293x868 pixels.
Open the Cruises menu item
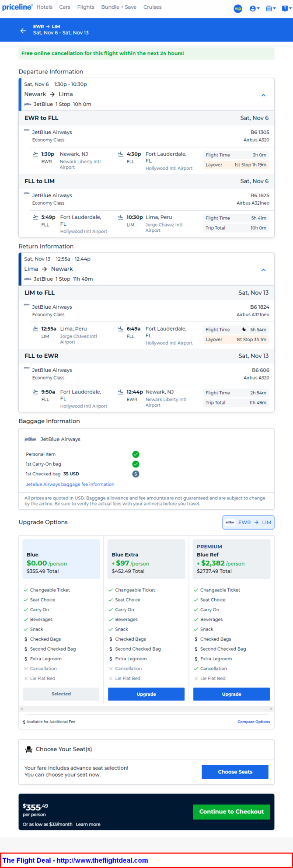click(153, 7)
